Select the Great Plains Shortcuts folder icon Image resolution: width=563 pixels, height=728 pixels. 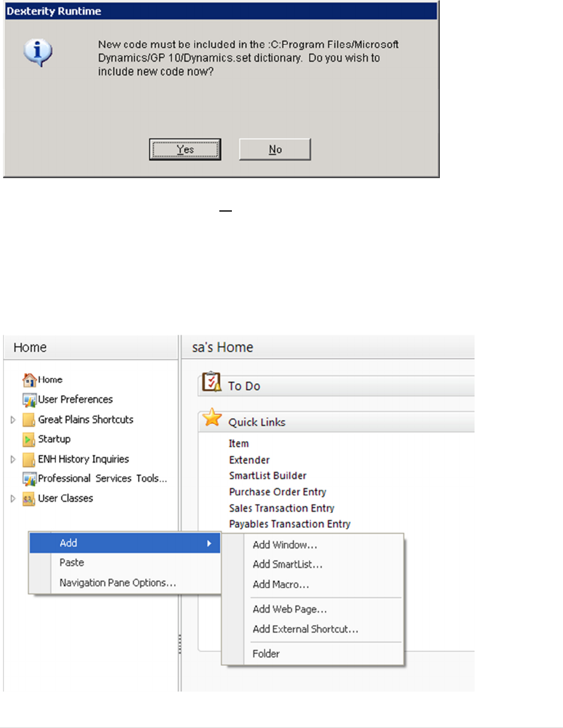tap(30, 420)
